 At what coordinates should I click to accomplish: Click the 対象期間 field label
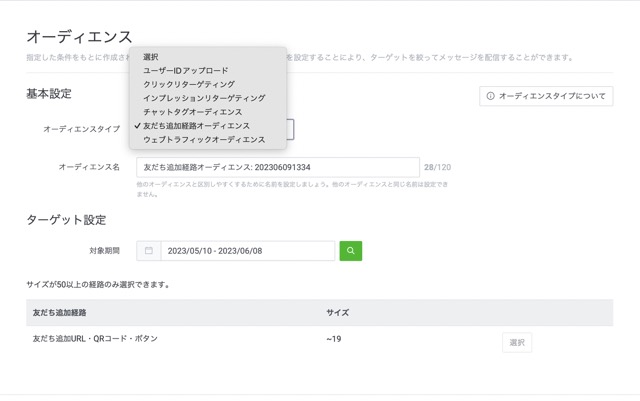click(x=104, y=251)
